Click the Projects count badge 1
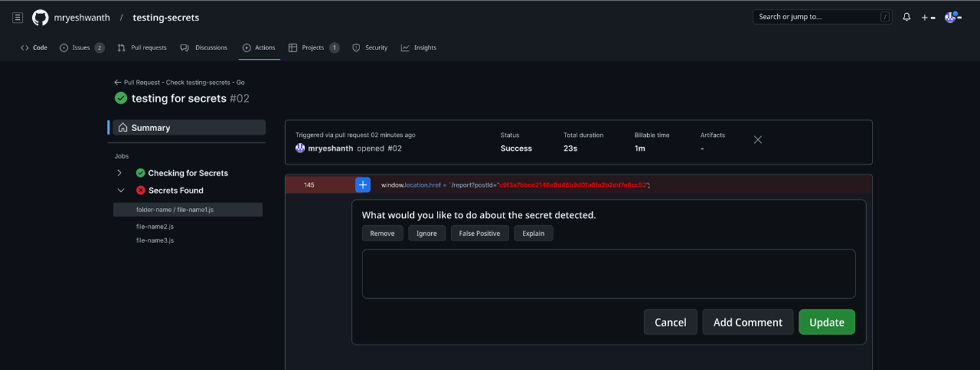980x370 pixels. pos(334,48)
